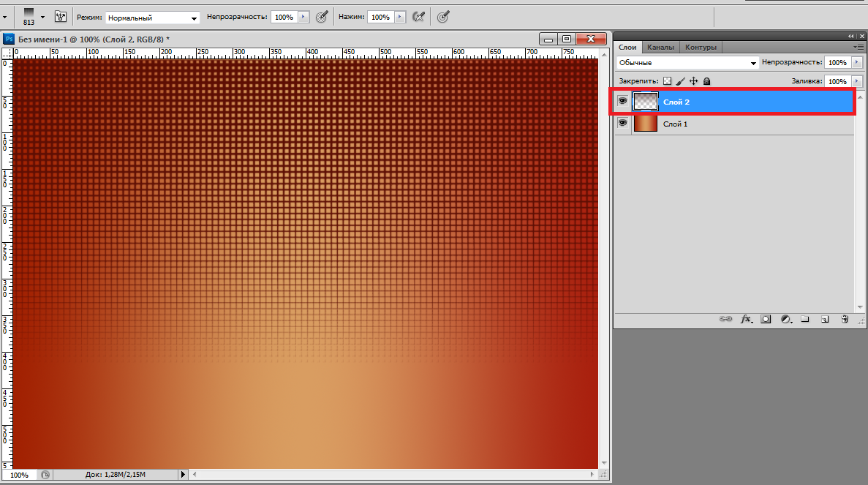Click the brush Непрозрачность value field in options bar

coord(284,17)
